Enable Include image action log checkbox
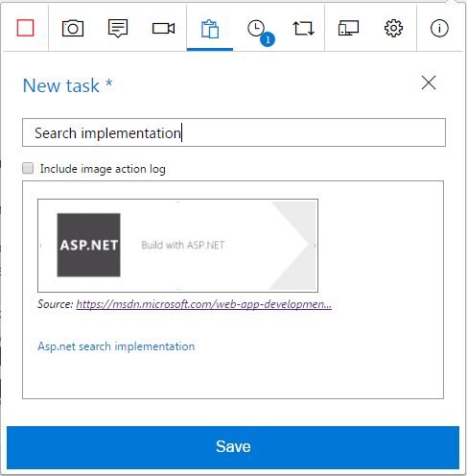467x476 pixels. coord(28,168)
